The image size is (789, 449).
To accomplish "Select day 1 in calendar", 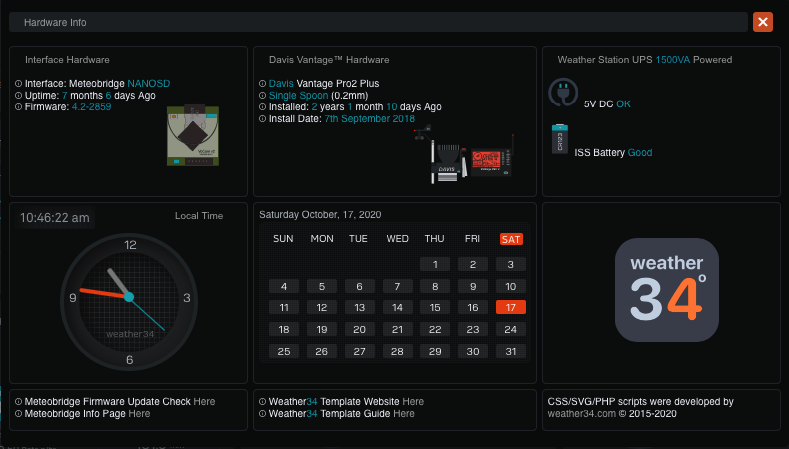I will coord(435,264).
